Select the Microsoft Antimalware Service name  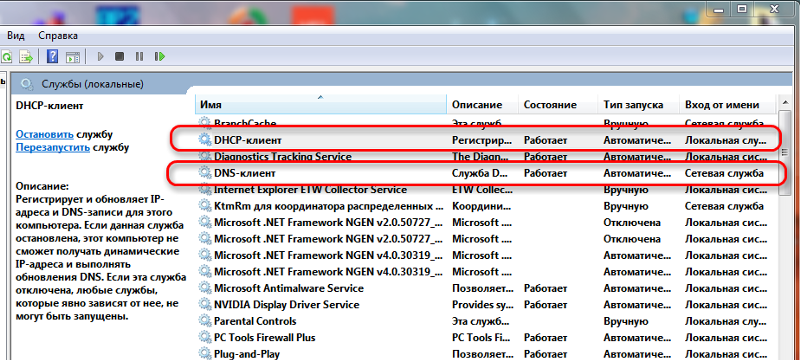tap(289, 288)
